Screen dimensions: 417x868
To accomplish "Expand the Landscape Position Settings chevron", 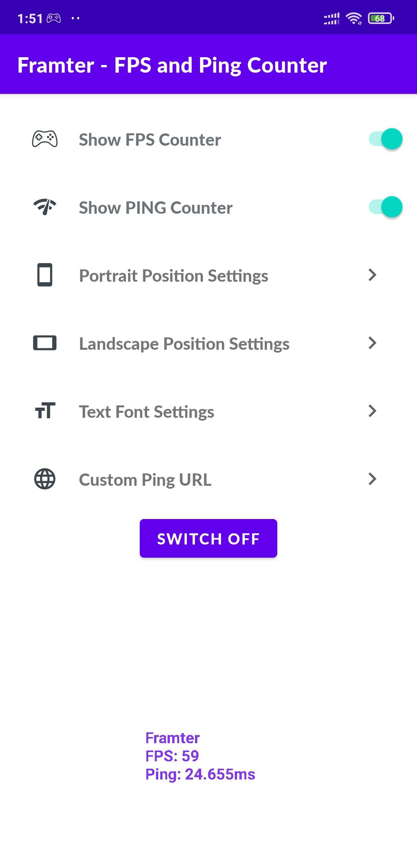I will pos(372,343).
